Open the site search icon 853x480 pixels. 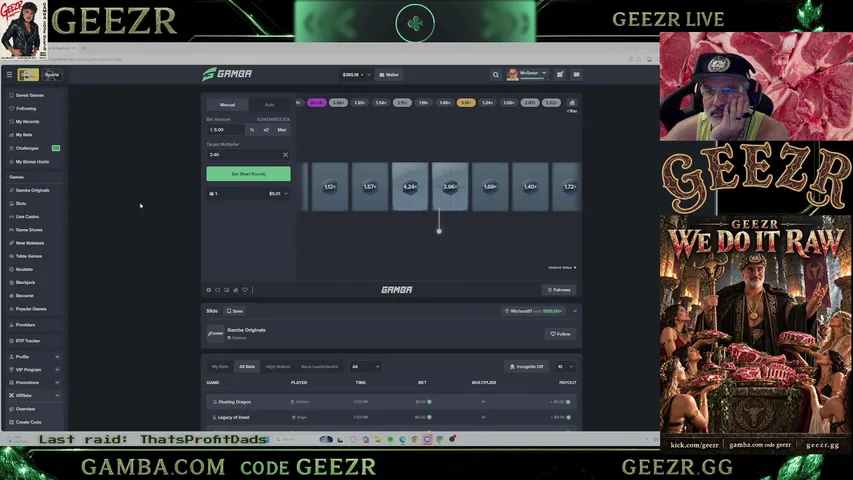click(x=496, y=75)
